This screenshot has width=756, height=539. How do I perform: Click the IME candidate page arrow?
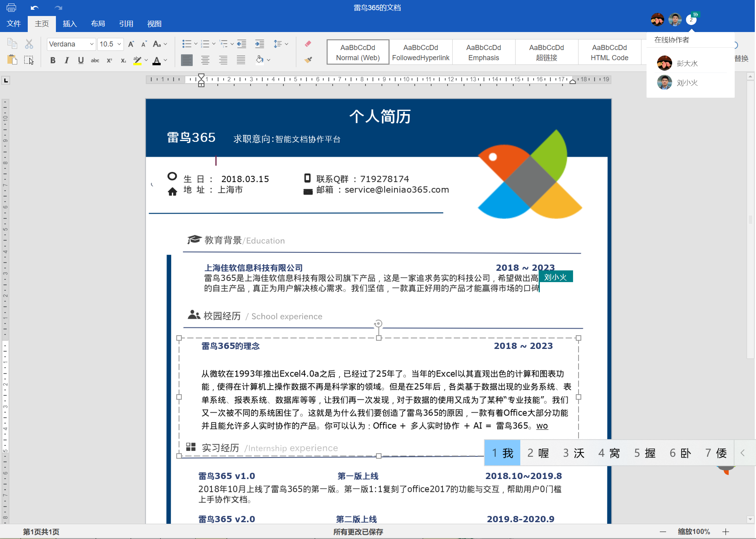tap(743, 453)
